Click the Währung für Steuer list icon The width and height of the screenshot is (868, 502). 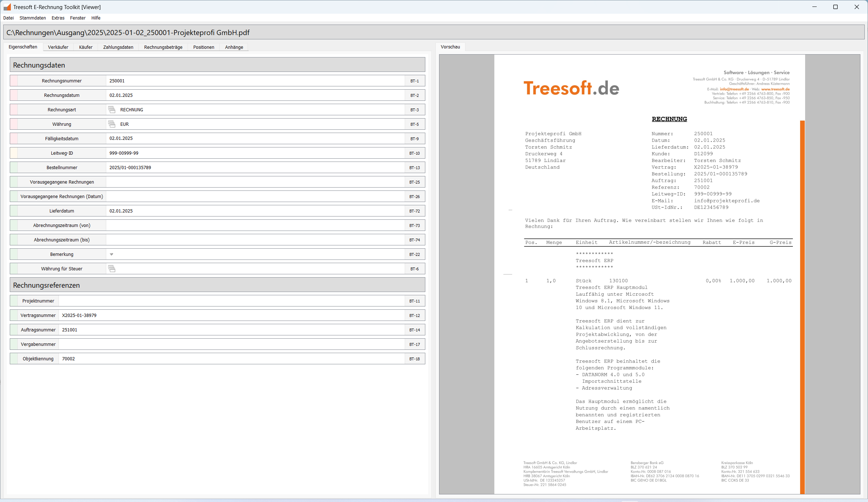click(112, 269)
